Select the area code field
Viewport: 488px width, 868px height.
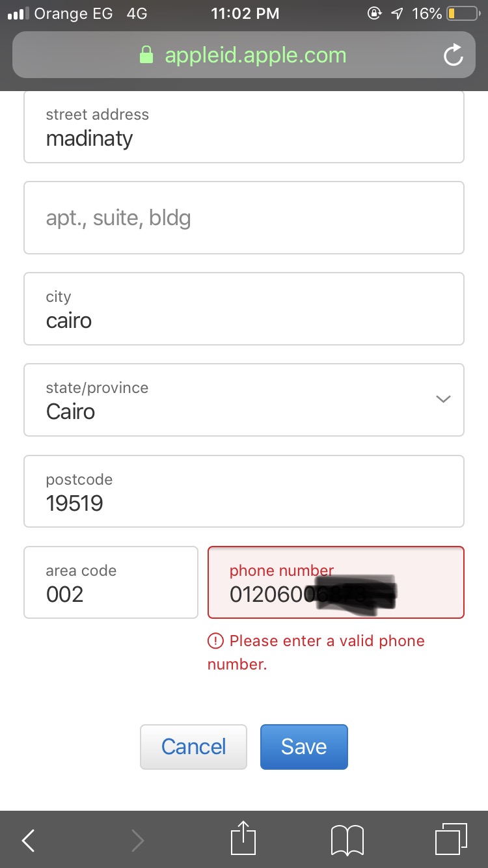click(111, 582)
